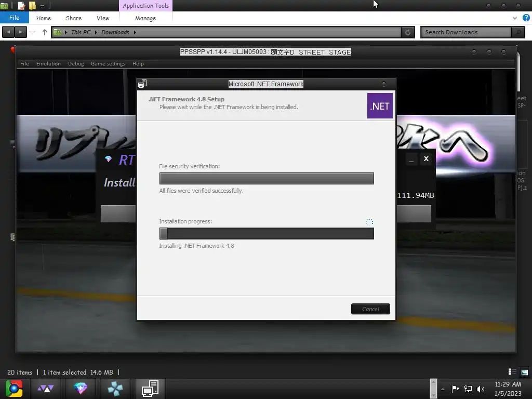
Task: Switch to the .NET setup taskbar icon
Action: 150,388
